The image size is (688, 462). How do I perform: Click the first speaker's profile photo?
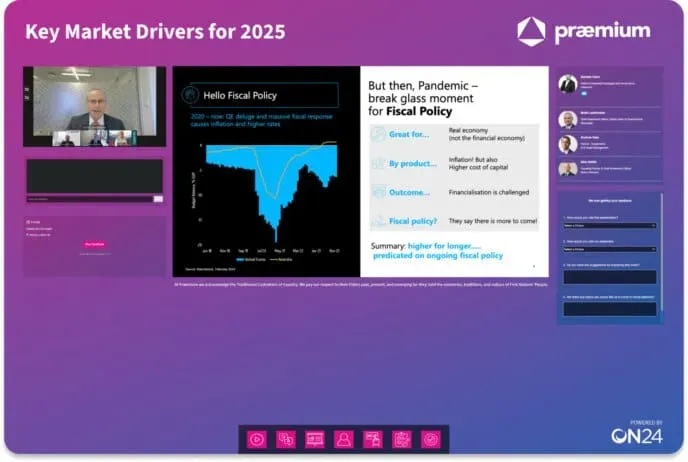click(568, 84)
